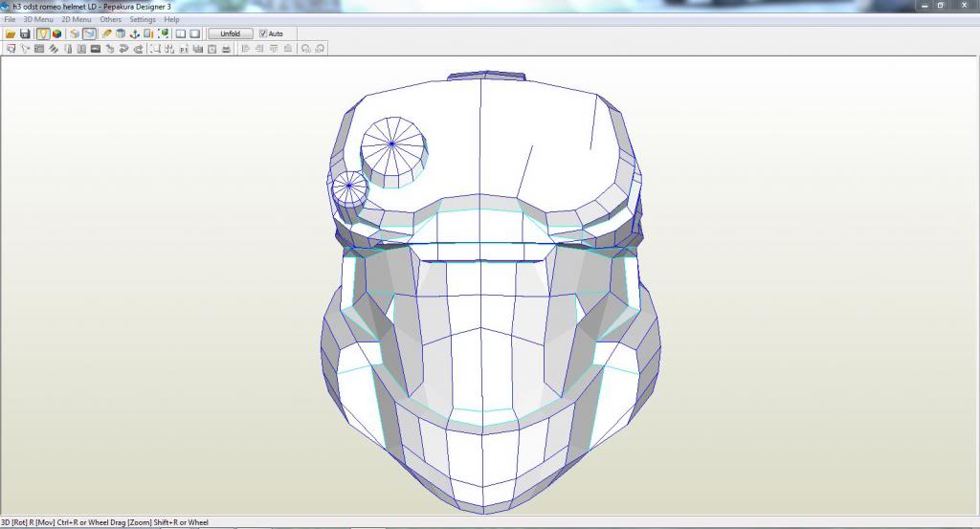Screen dimensions: 980x529
Task: Switch to split two-pane window layout icon
Action: (x=180, y=33)
